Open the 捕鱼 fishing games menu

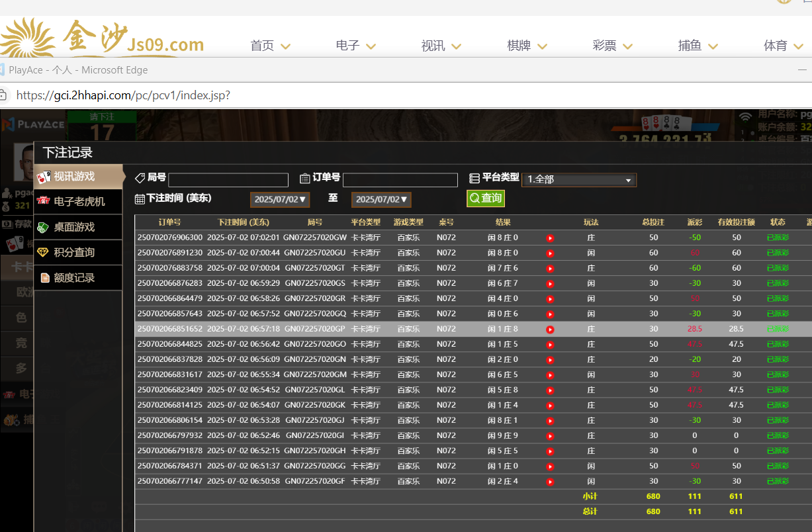[698, 46]
